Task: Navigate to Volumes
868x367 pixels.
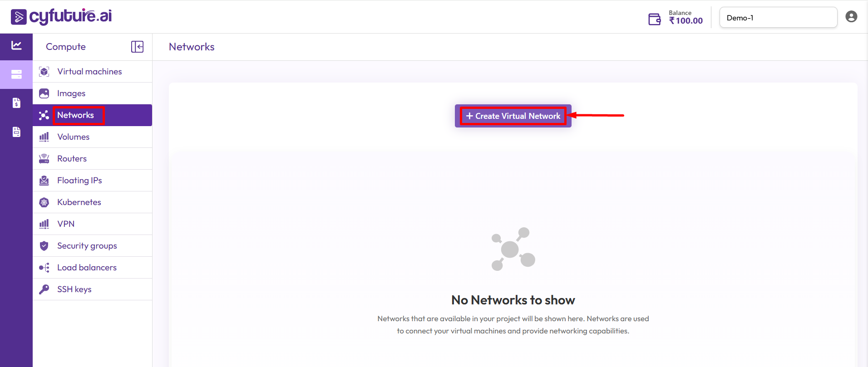Action: (73, 137)
